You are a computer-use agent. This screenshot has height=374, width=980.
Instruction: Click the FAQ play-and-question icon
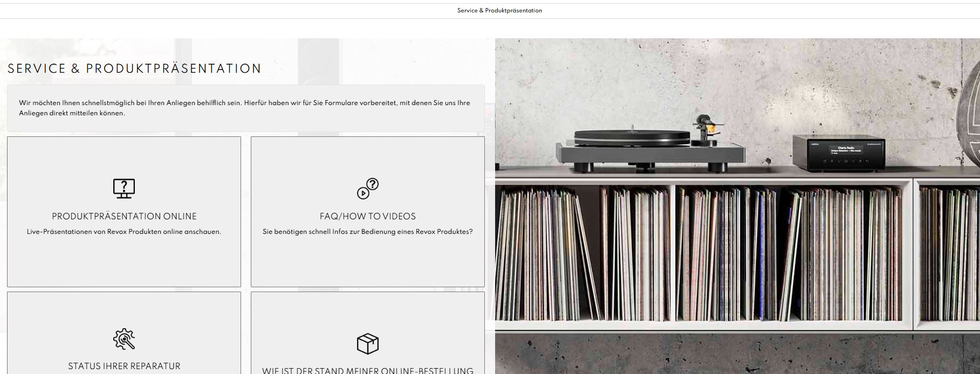368,189
